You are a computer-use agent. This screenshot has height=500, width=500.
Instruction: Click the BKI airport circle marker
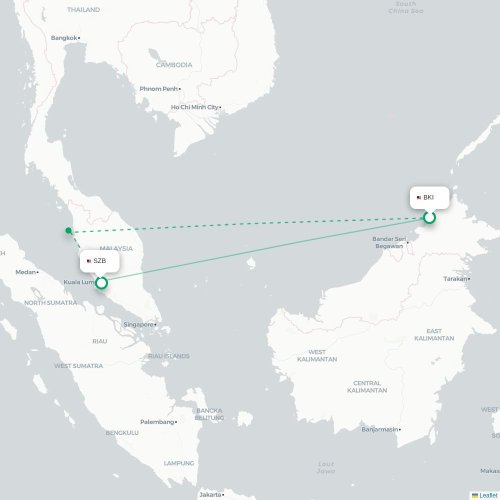coord(429,217)
